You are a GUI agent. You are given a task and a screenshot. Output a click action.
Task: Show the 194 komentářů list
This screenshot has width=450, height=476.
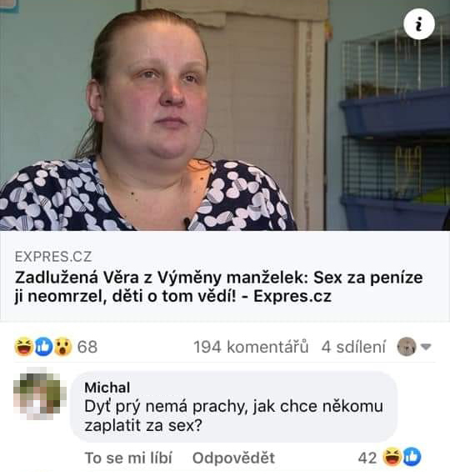pyautogui.click(x=251, y=347)
